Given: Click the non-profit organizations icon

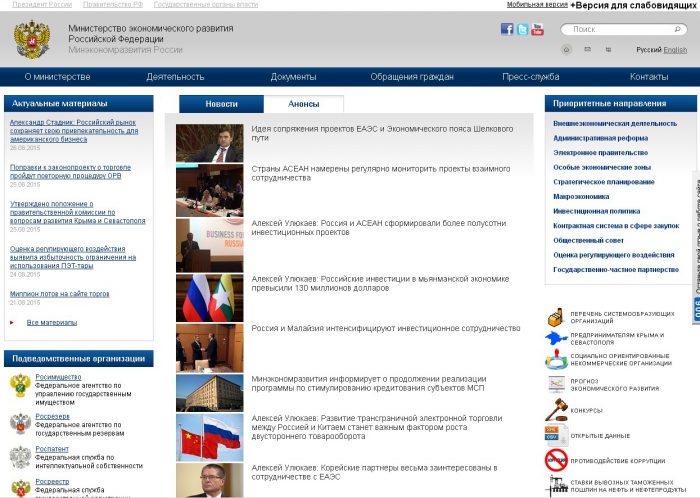Looking at the screenshot, I should click(556, 359).
